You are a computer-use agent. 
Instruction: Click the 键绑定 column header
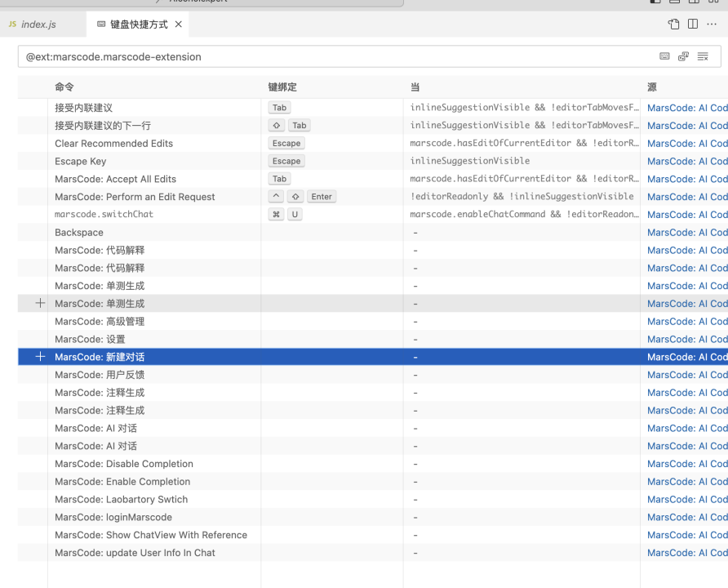pyautogui.click(x=282, y=87)
